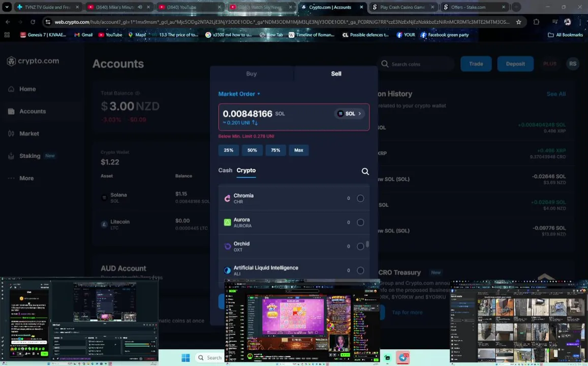The height and width of the screenshot is (366, 588).
Task: Open the RS account avatar
Action: click(573, 64)
